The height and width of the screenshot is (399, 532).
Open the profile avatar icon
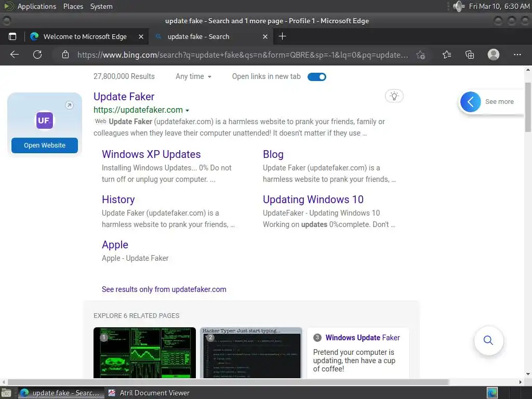coord(494,55)
